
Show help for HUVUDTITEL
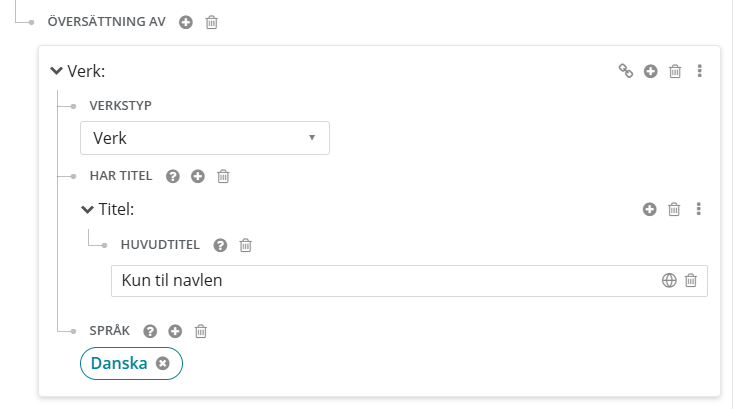220,245
